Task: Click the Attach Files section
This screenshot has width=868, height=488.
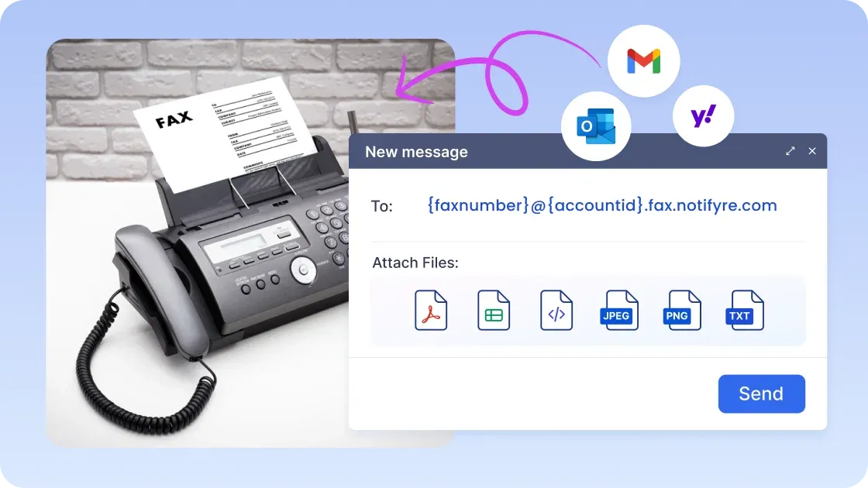Action: tap(415, 263)
